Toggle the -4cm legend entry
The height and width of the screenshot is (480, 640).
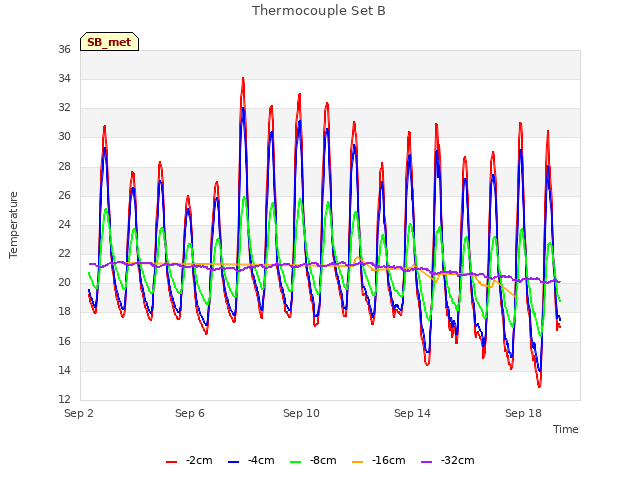point(251,461)
